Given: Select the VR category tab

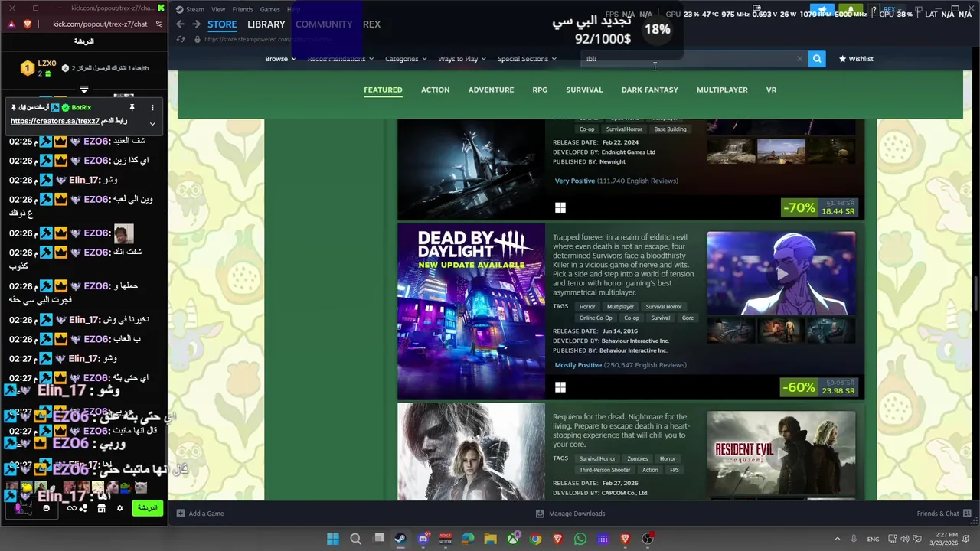Looking at the screenshot, I should pos(771,90).
